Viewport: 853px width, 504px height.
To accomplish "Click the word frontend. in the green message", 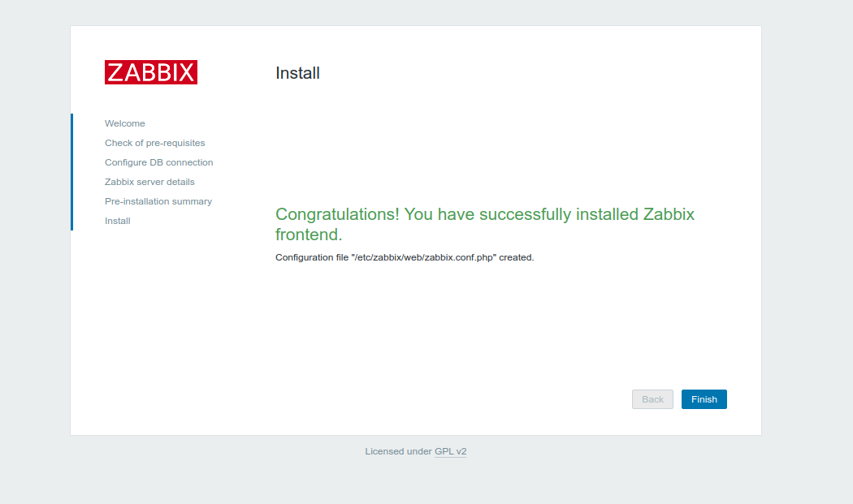I will pyautogui.click(x=309, y=235).
